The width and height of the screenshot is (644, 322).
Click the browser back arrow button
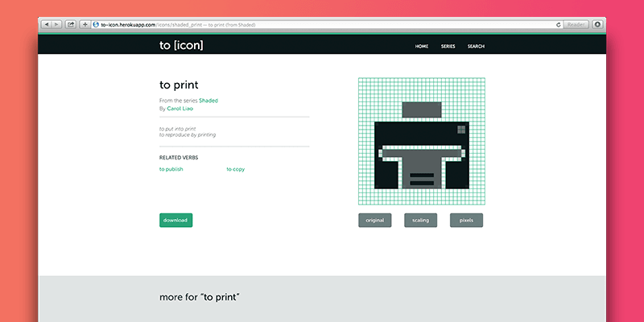point(47,25)
